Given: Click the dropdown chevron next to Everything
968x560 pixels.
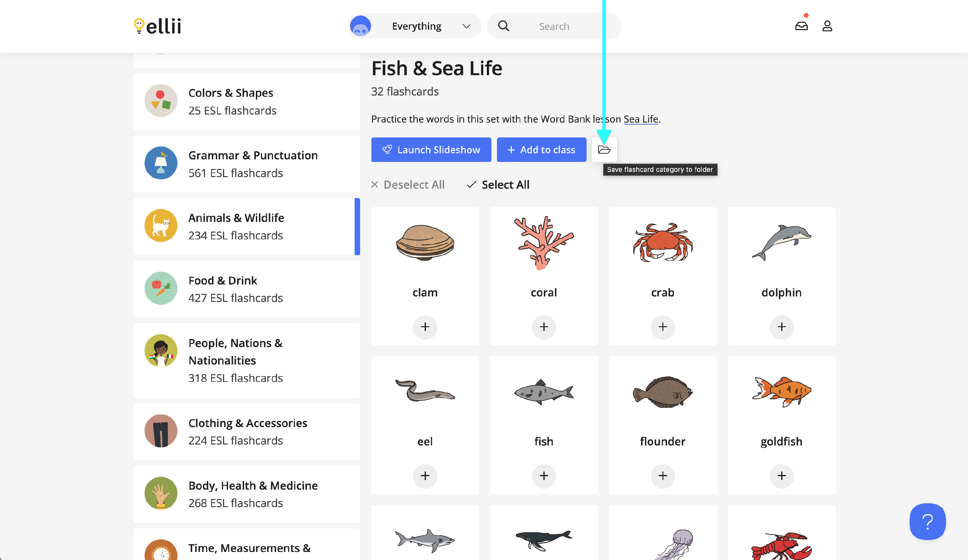Looking at the screenshot, I should tap(466, 26).
